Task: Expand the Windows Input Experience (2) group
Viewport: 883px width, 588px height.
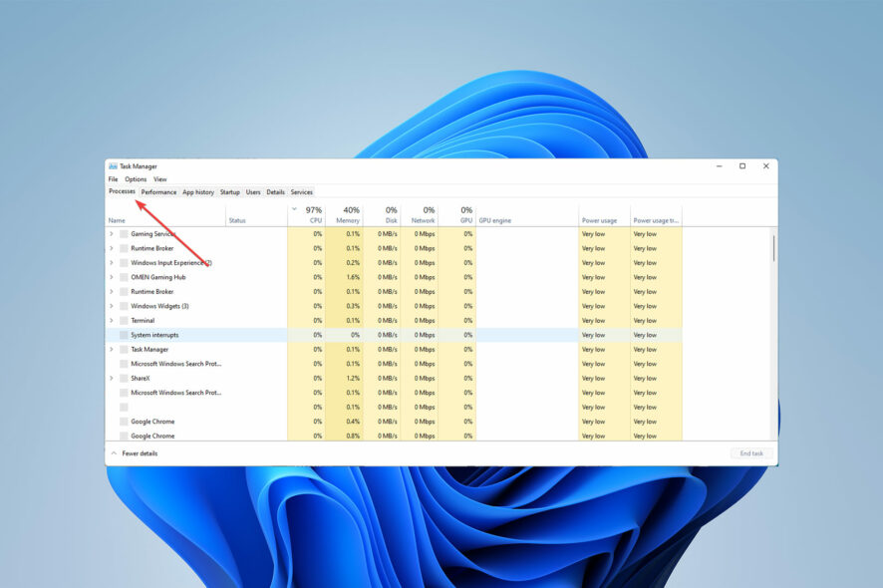Action: click(x=112, y=262)
